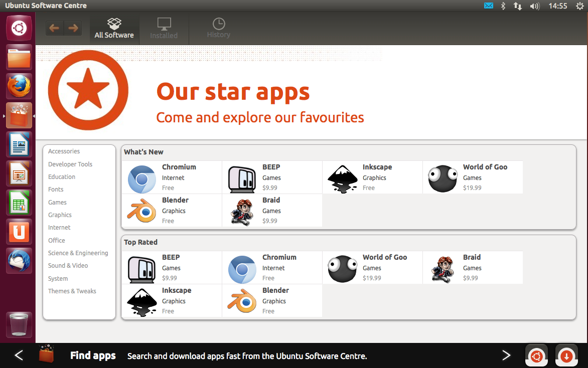Click the Ubuntu Software Centre bag launcher icon
This screenshot has height=368, width=588.
tap(19, 115)
